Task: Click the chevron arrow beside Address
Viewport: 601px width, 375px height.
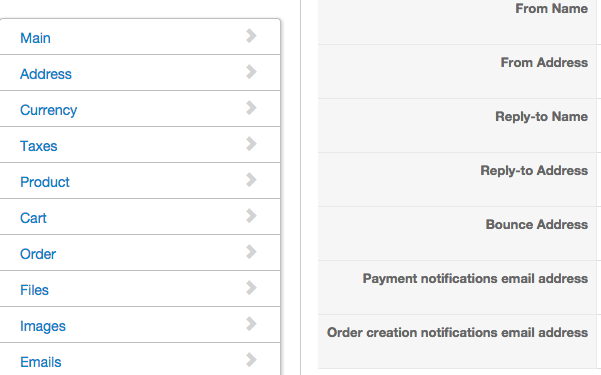Action: point(251,72)
